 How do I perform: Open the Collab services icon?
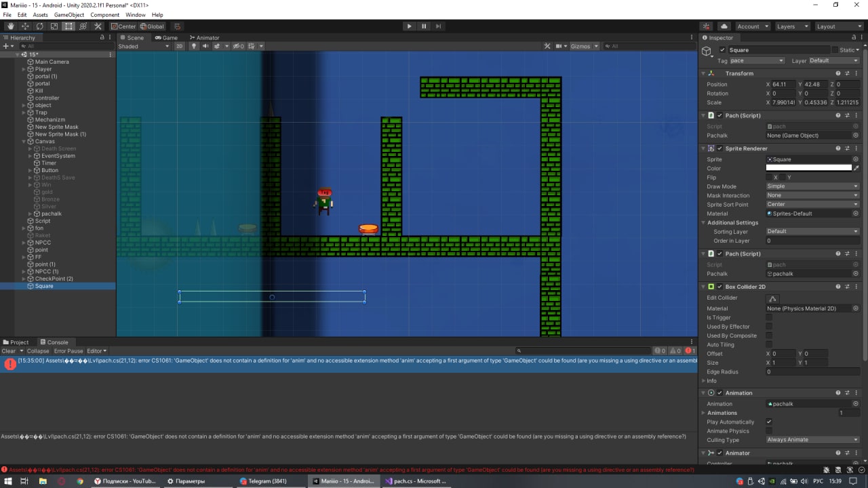707,26
